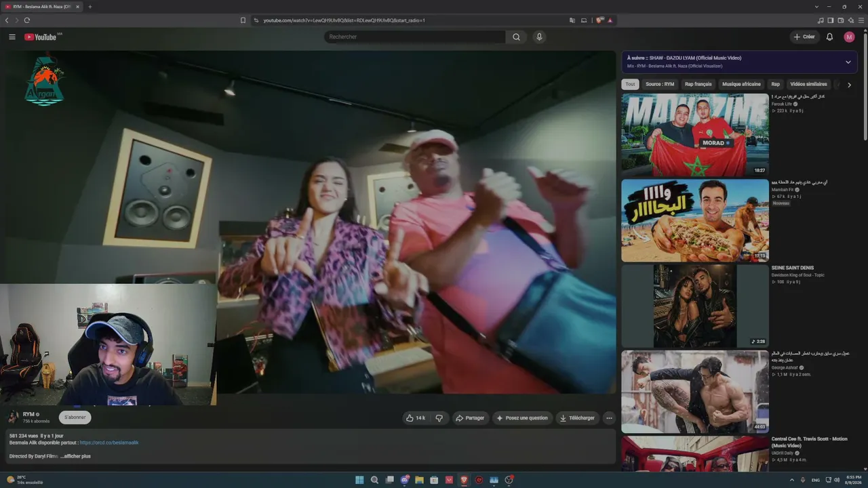Screen dimensions: 868x488
Task: Click the 'Télécharger' download button
Action: pos(576,418)
